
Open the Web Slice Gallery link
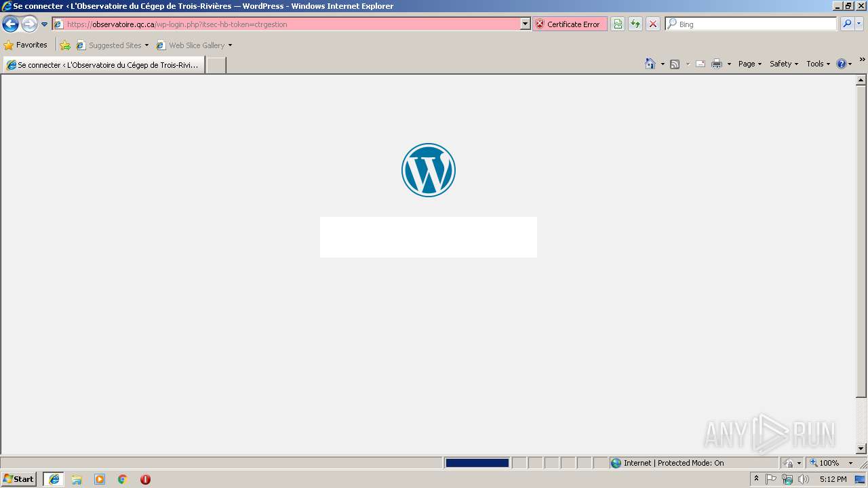[x=191, y=45]
